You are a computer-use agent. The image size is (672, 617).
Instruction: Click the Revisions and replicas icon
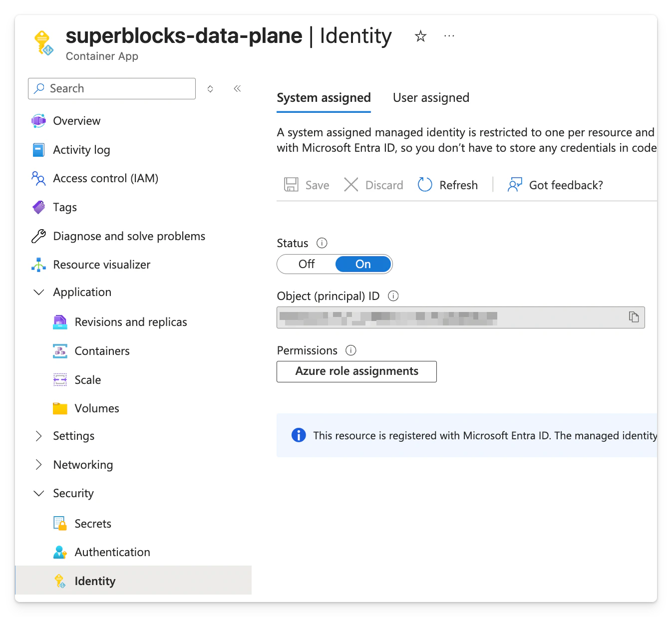tap(60, 322)
